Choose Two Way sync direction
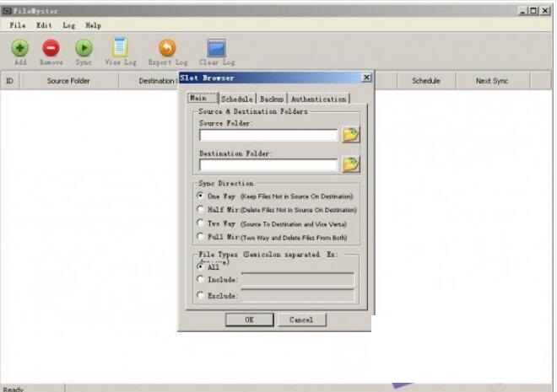 pyautogui.click(x=201, y=223)
